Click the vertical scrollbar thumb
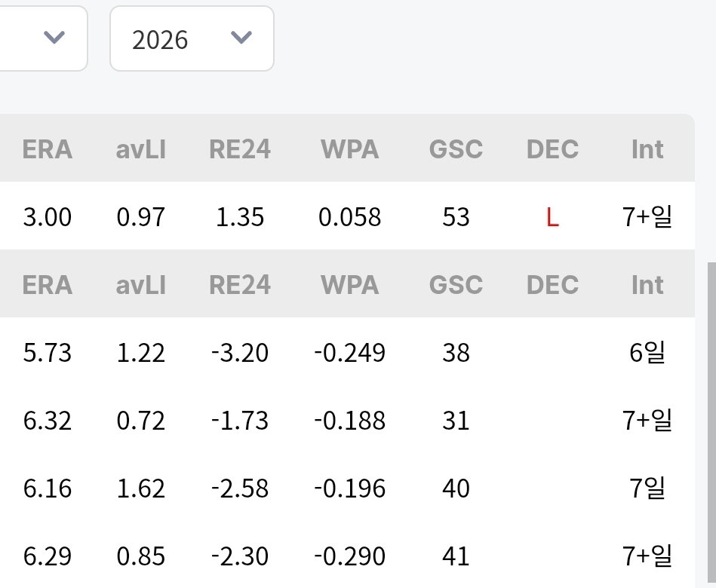Screen dimensions: 716x588 (x=712, y=422)
